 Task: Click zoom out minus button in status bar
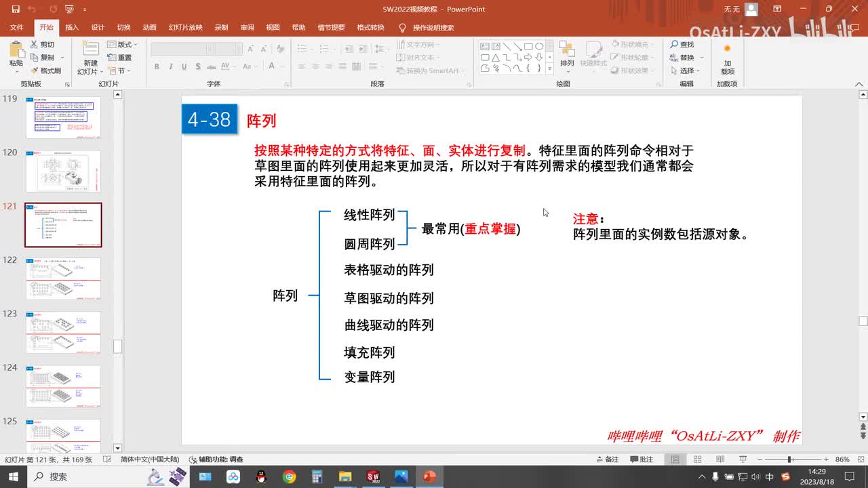[x=761, y=460]
